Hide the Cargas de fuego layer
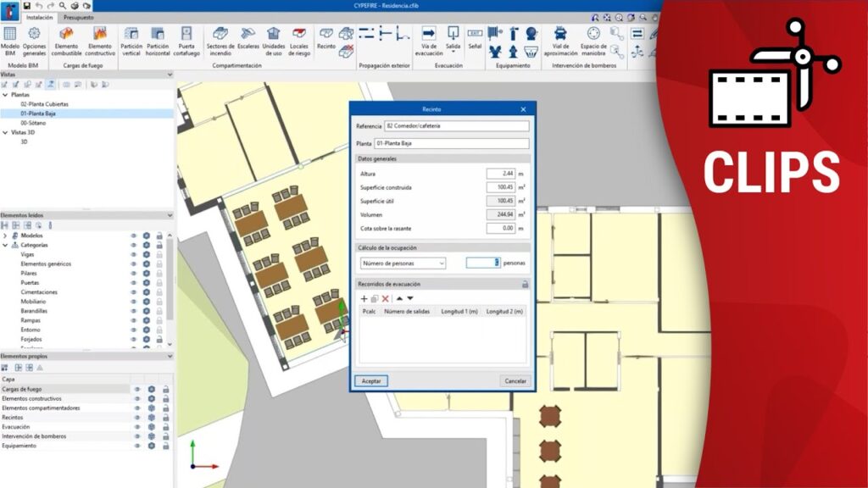868x488 pixels. [136, 389]
